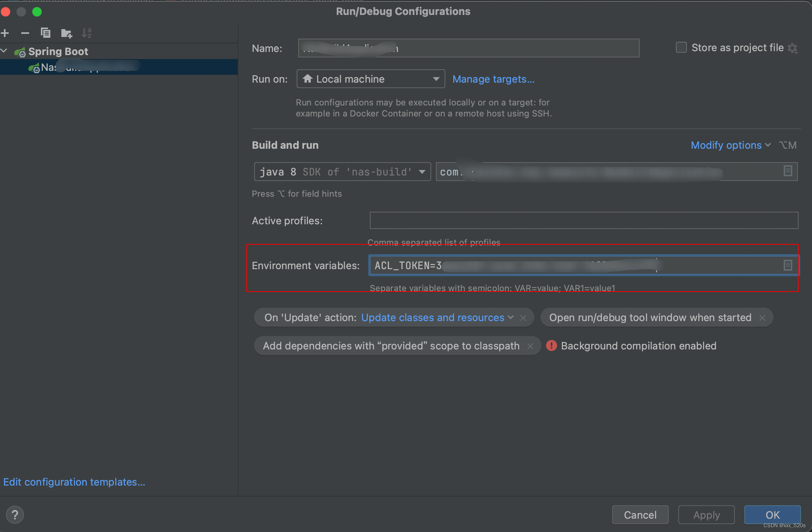Viewport: 812px width, 532px height.
Task: Click the Apply button
Action: click(x=706, y=514)
